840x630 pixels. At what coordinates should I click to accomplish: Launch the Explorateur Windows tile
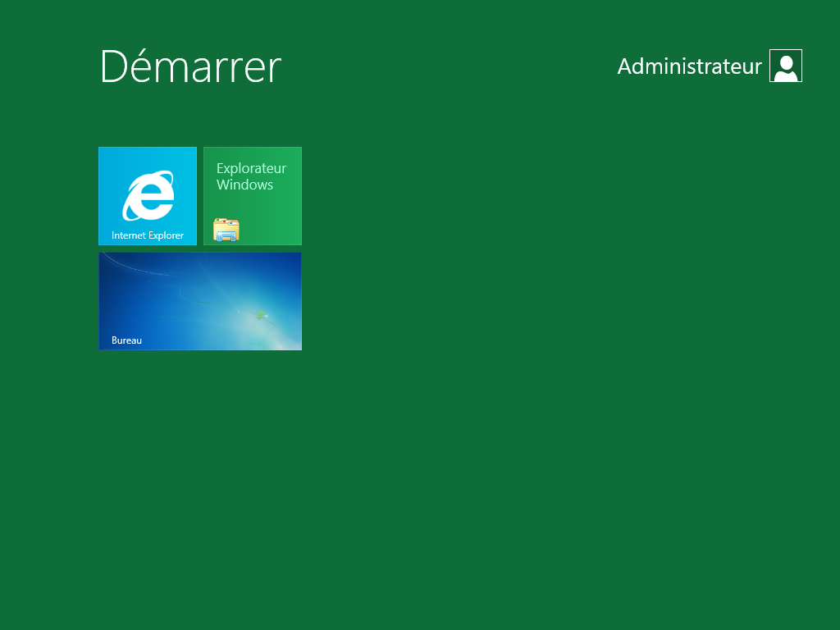(x=253, y=196)
